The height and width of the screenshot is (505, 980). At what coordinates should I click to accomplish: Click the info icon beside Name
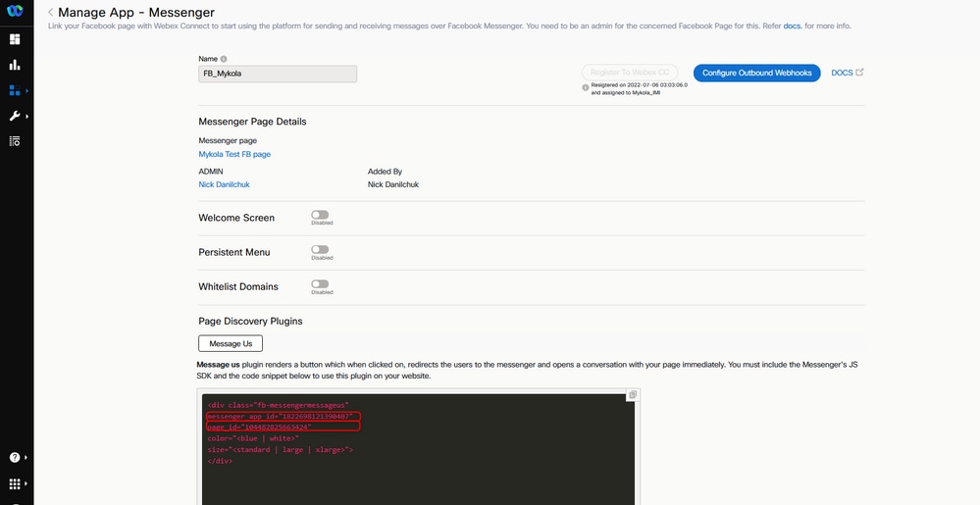point(224,59)
